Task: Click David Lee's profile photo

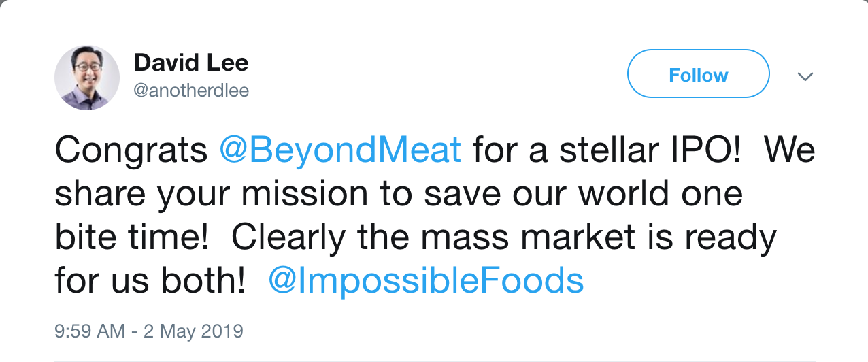Action: point(87,78)
